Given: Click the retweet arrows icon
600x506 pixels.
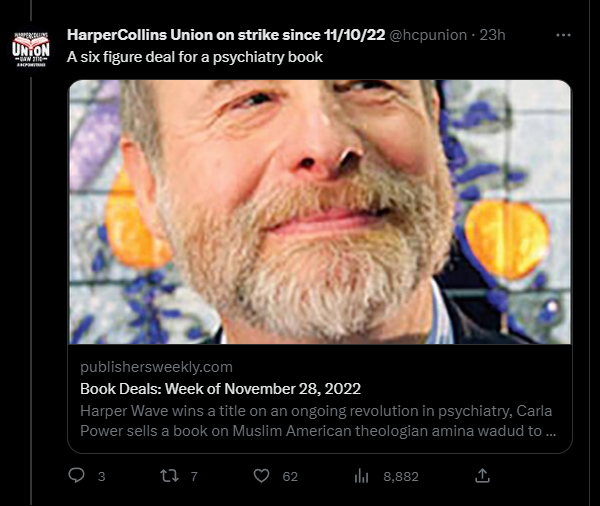Looking at the screenshot, I should 169,476.
